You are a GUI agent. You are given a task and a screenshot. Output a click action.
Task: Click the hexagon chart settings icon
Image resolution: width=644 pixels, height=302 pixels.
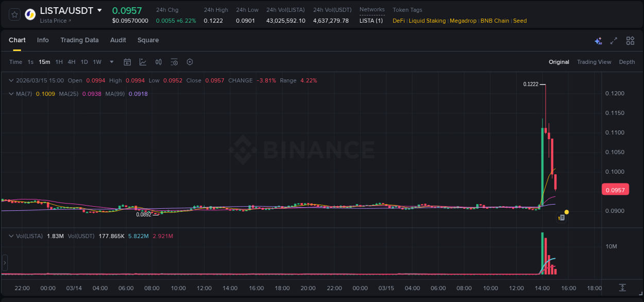[x=190, y=62]
